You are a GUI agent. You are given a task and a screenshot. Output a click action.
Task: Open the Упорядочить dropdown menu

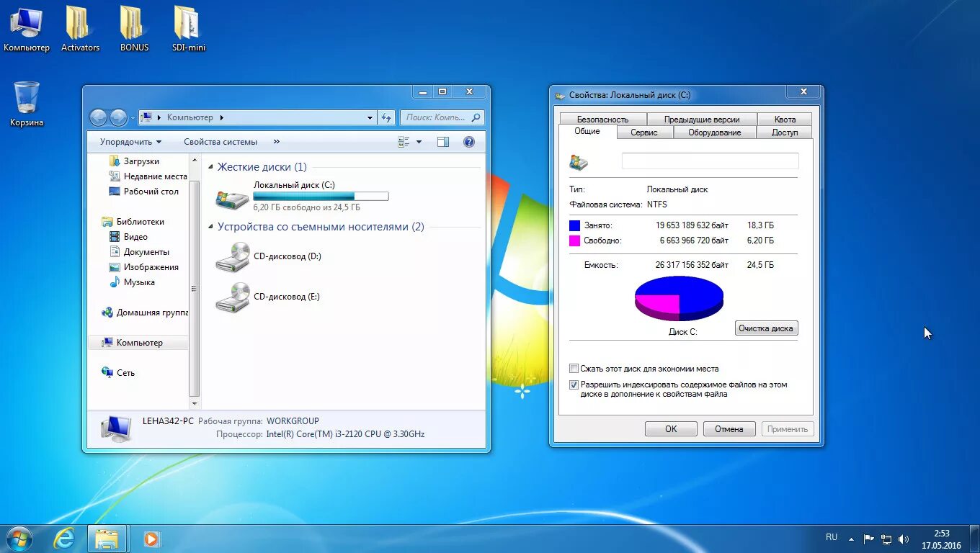point(130,142)
